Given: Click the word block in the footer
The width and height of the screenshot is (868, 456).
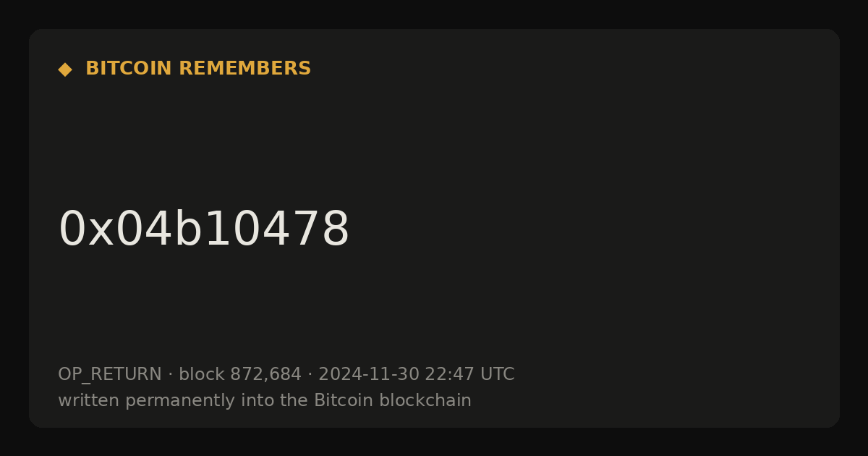Looking at the screenshot, I should point(202,375).
